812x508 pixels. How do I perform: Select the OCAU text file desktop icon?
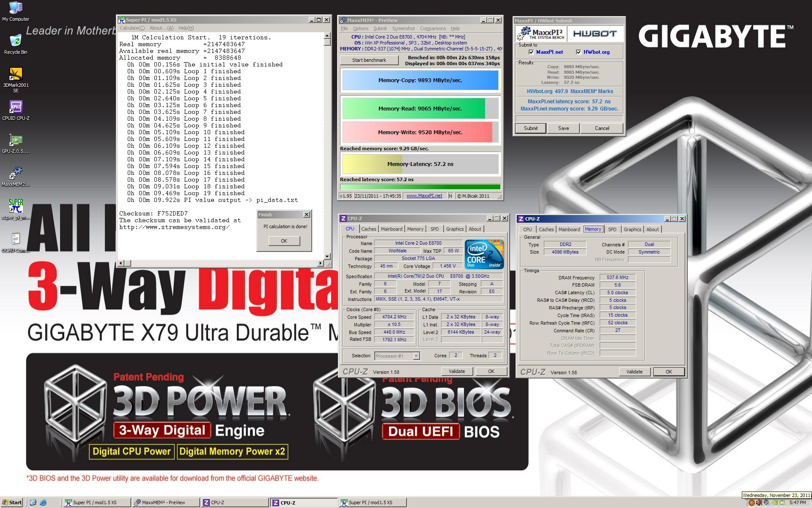pyautogui.click(x=16, y=243)
